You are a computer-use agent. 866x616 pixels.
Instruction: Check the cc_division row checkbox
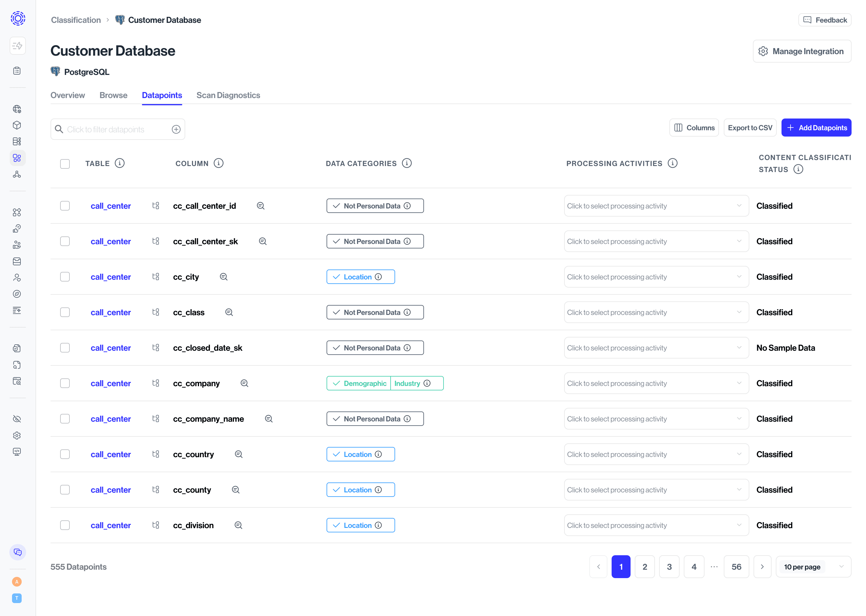pyautogui.click(x=65, y=525)
